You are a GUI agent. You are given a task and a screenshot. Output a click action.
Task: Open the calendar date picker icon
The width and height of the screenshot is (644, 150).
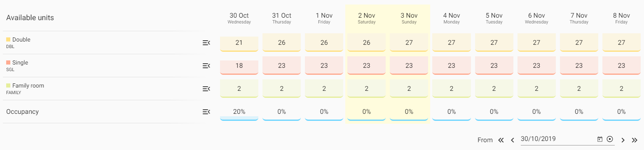[600, 139]
